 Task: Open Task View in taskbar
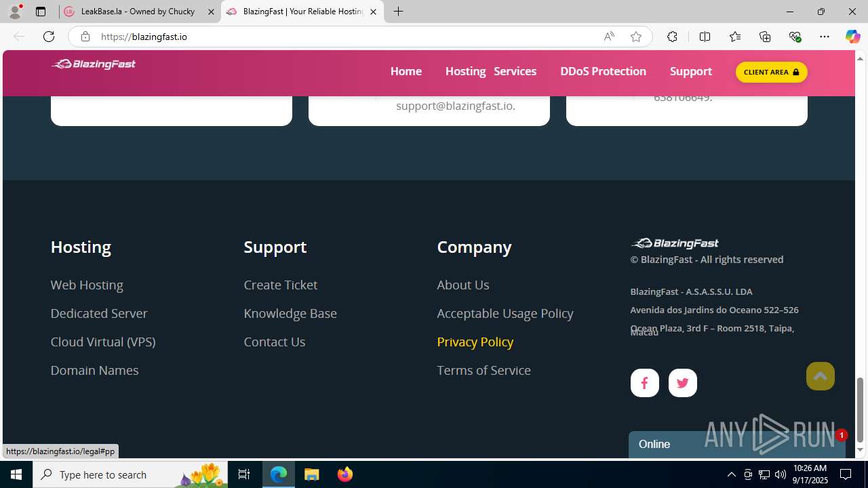click(x=244, y=474)
